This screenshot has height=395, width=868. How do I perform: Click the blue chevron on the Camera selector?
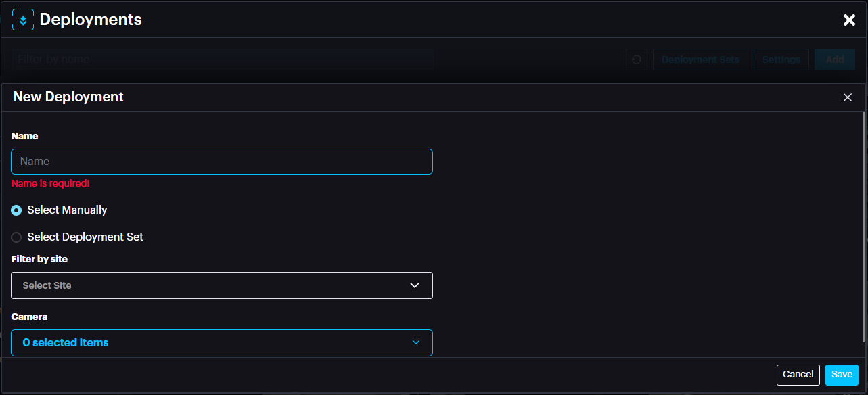coord(416,342)
